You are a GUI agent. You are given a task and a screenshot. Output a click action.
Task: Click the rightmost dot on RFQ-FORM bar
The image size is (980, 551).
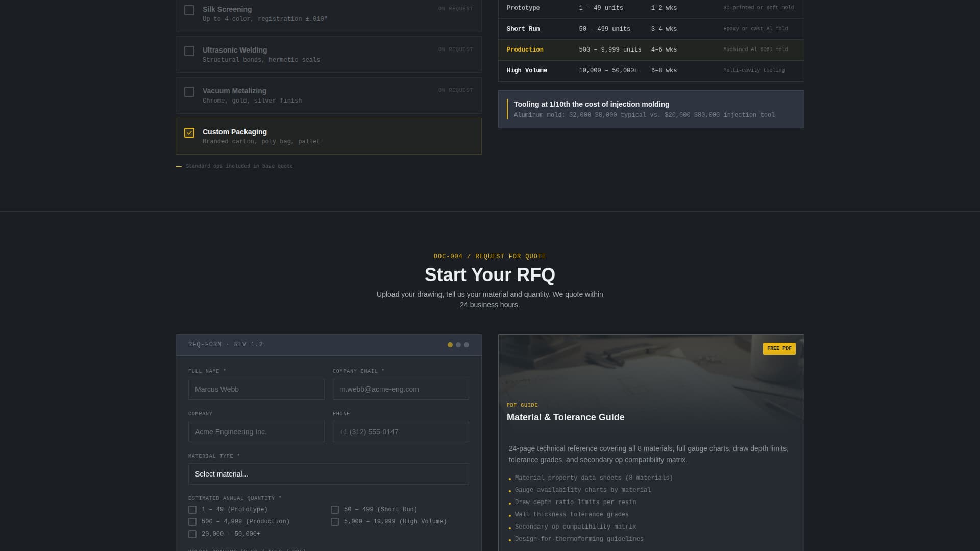point(467,344)
